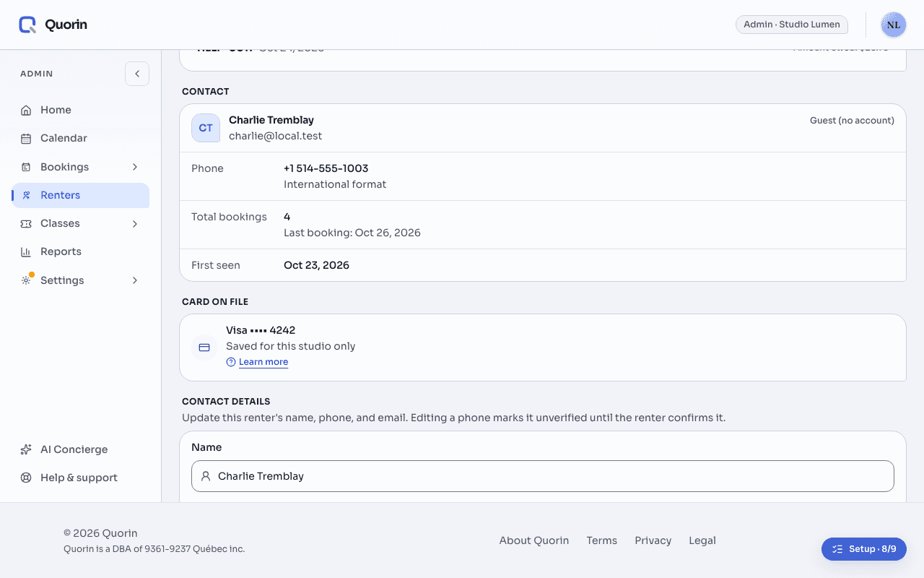
Task: Open Help & support
Action: point(81,478)
